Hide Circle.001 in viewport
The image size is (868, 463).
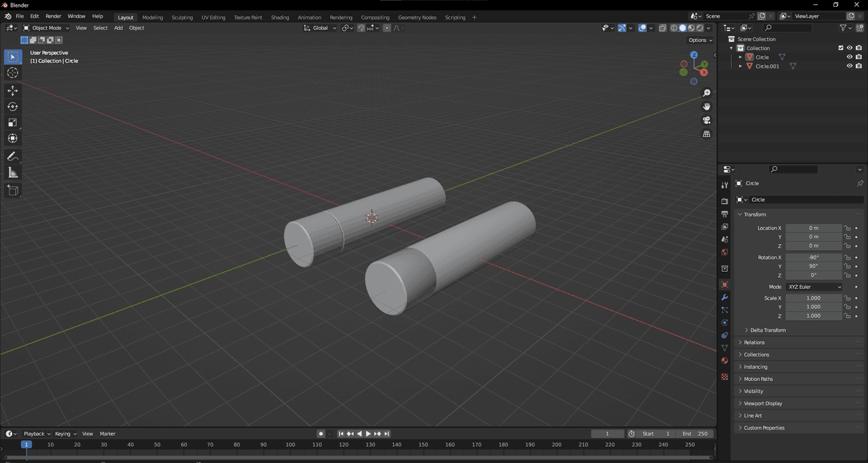pyautogui.click(x=849, y=66)
